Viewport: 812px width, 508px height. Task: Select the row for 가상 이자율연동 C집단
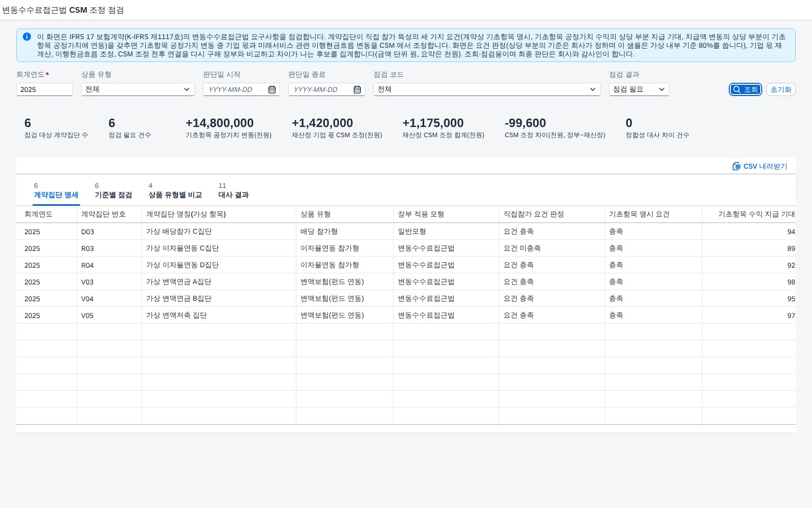tap(406, 248)
